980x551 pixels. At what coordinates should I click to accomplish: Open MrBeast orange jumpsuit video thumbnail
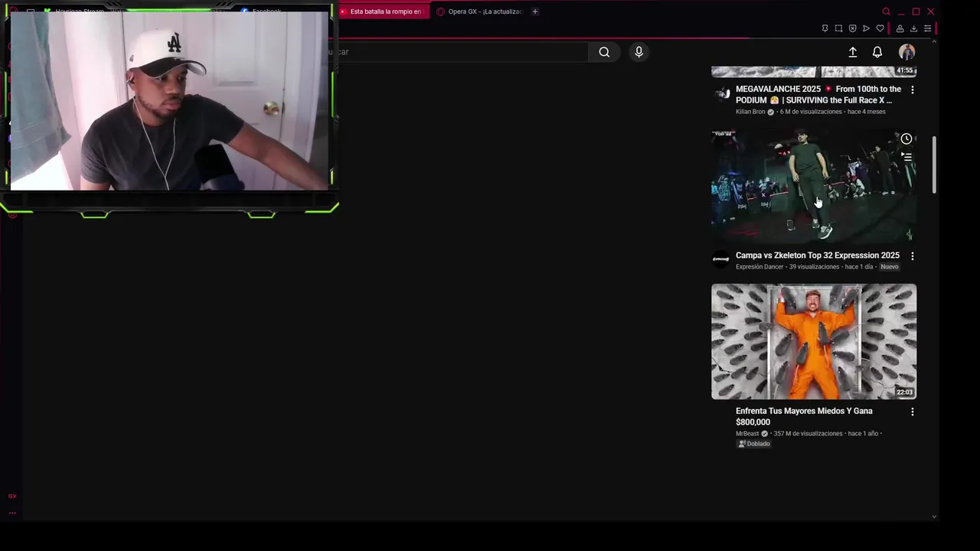tap(813, 341)
